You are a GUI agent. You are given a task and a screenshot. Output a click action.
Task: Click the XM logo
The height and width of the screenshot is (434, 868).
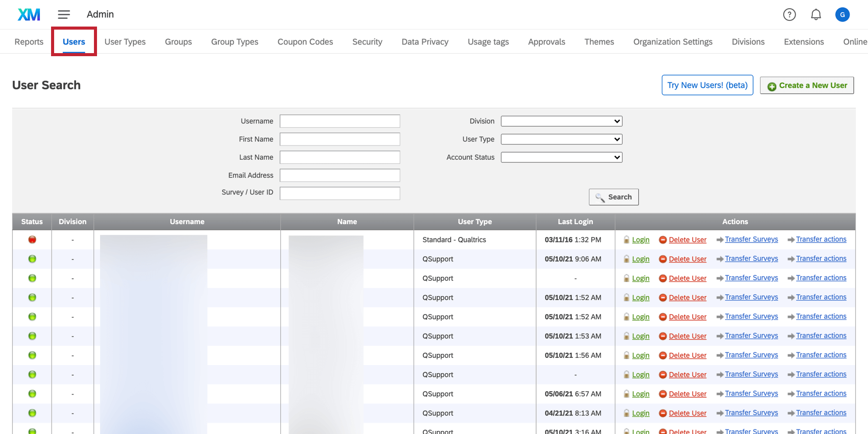pos(29,14)
